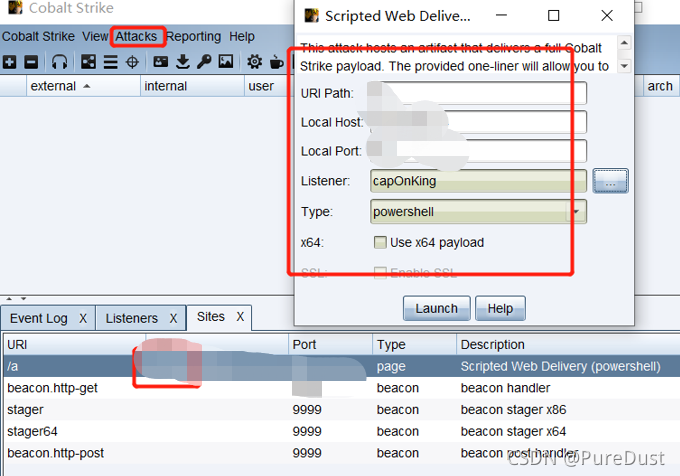Click the arch column header
The image size is (680, 476).
click(x=660, y=86)
